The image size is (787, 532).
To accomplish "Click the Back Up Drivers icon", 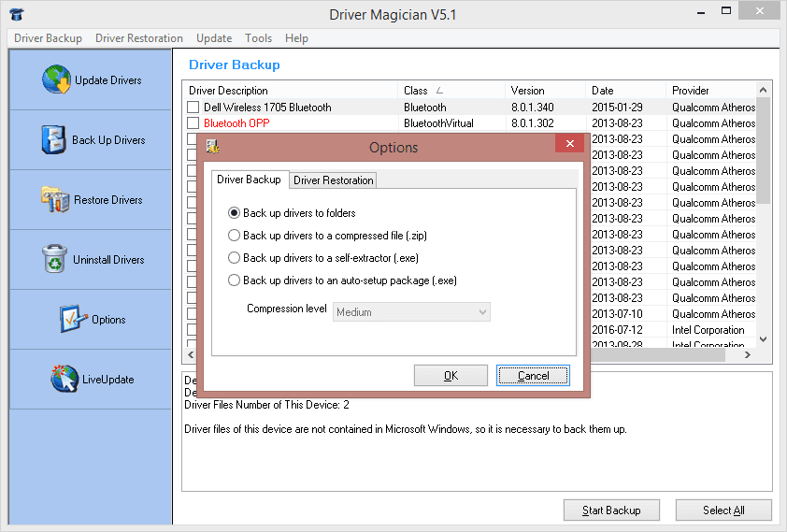I will click(x=54, y=140).
